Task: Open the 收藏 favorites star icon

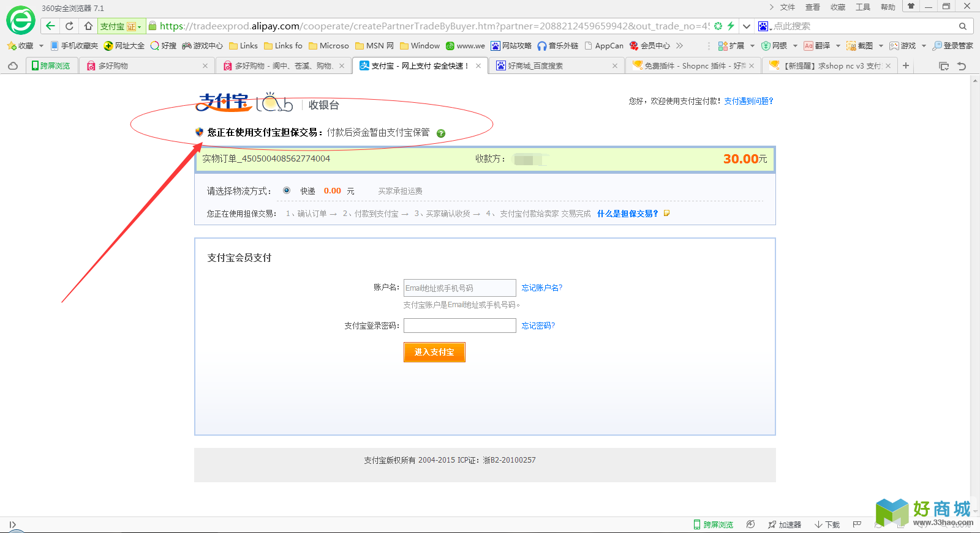Action: coord(20,46)
